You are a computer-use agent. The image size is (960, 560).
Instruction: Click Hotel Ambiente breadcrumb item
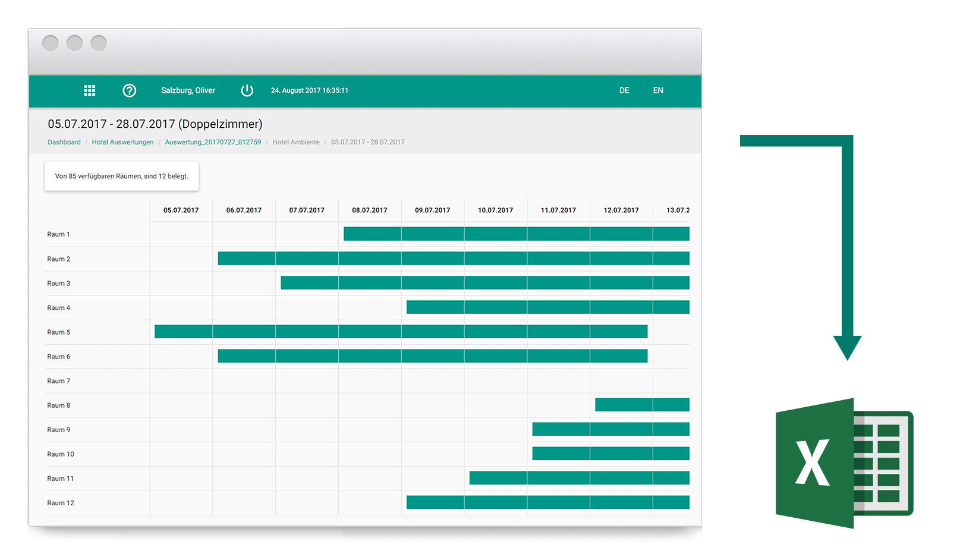point(296,142)
